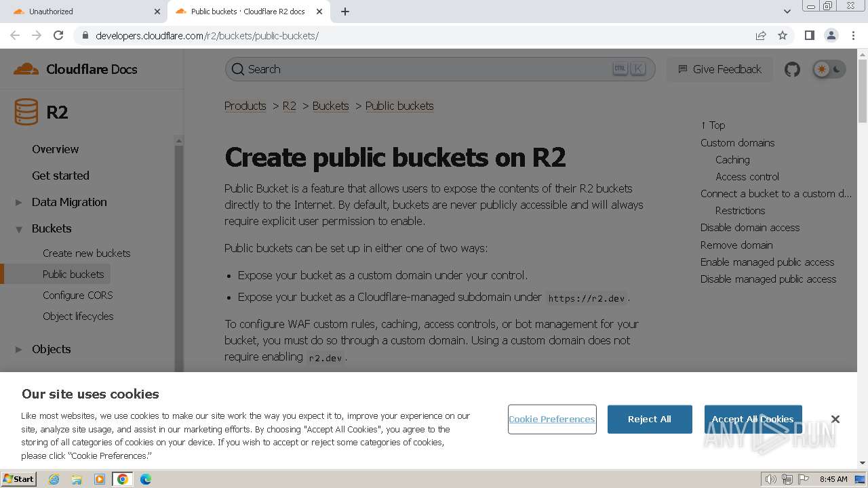
Task: Open the Chrome profile icon
Action: [x=831, y=35]
